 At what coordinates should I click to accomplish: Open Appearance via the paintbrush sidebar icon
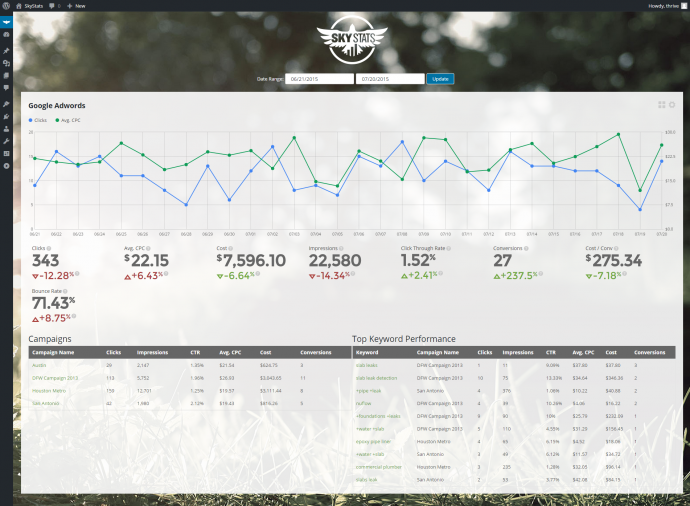(6, 104)
